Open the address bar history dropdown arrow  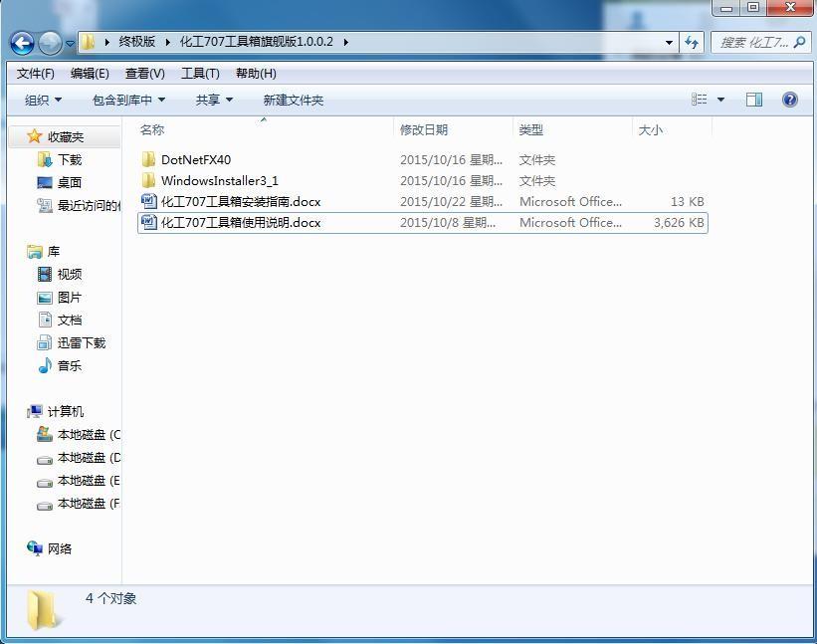click(x=669, y=42)
